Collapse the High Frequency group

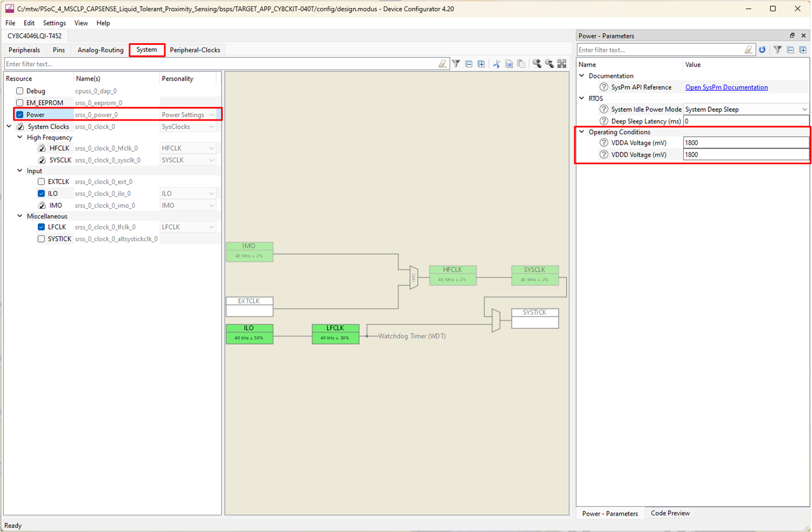point(20,137)
